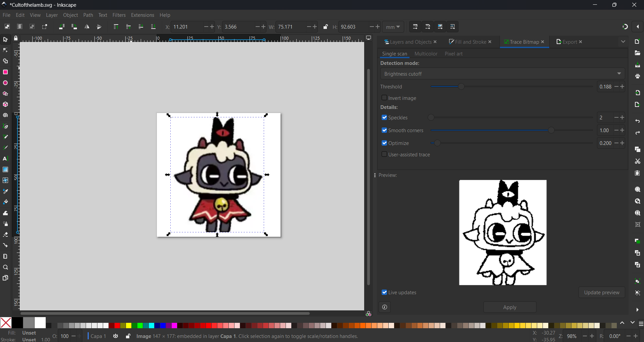
Task: Pick the black swatch in the palette
Action: click(x=17, y=322)
